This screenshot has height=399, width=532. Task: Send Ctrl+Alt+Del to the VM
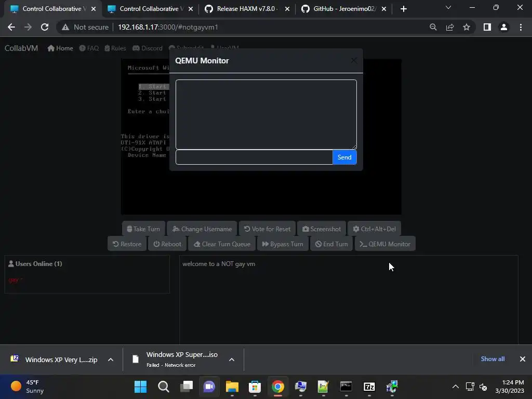pos(374,229)
